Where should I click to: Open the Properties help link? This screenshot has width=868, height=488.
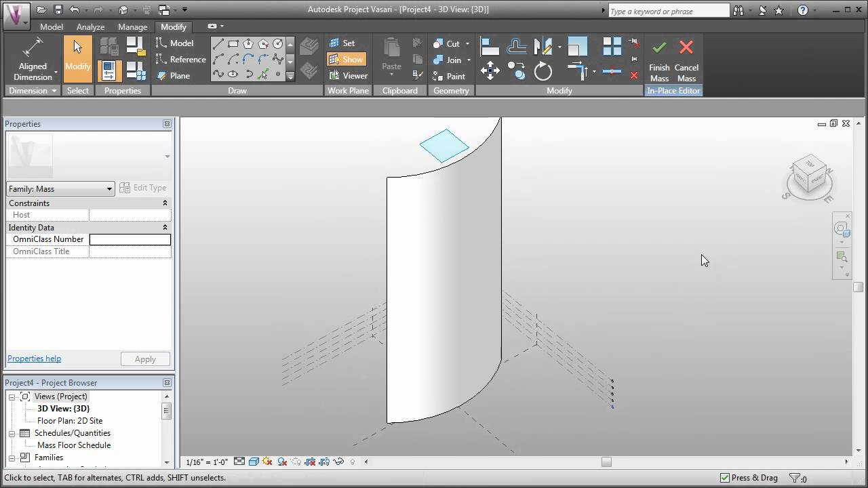[34, 358]
